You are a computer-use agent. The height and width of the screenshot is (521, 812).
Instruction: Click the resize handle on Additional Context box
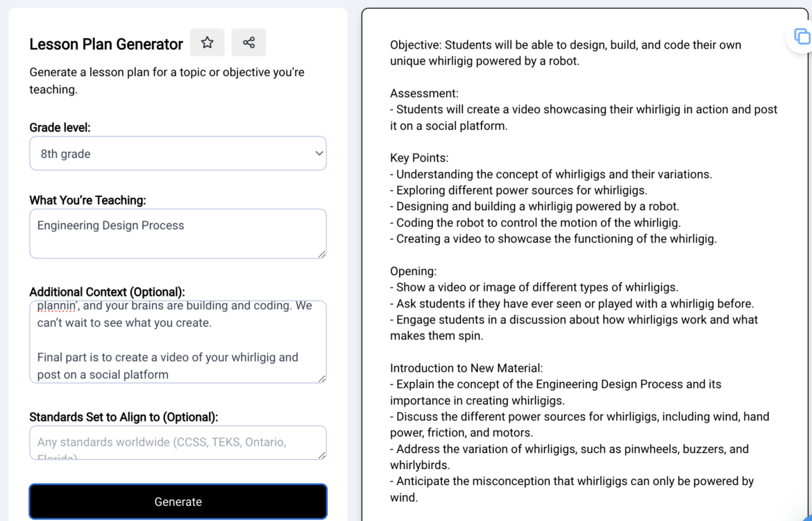322,378
